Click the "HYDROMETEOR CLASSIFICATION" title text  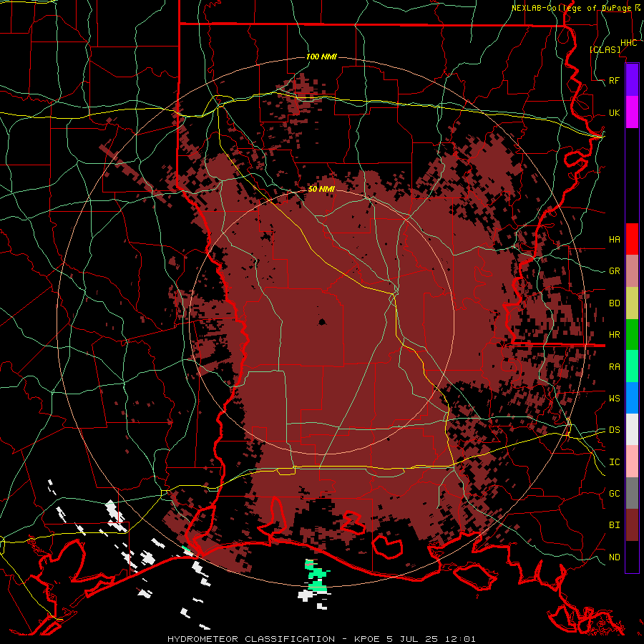click(x=251, y=639)
